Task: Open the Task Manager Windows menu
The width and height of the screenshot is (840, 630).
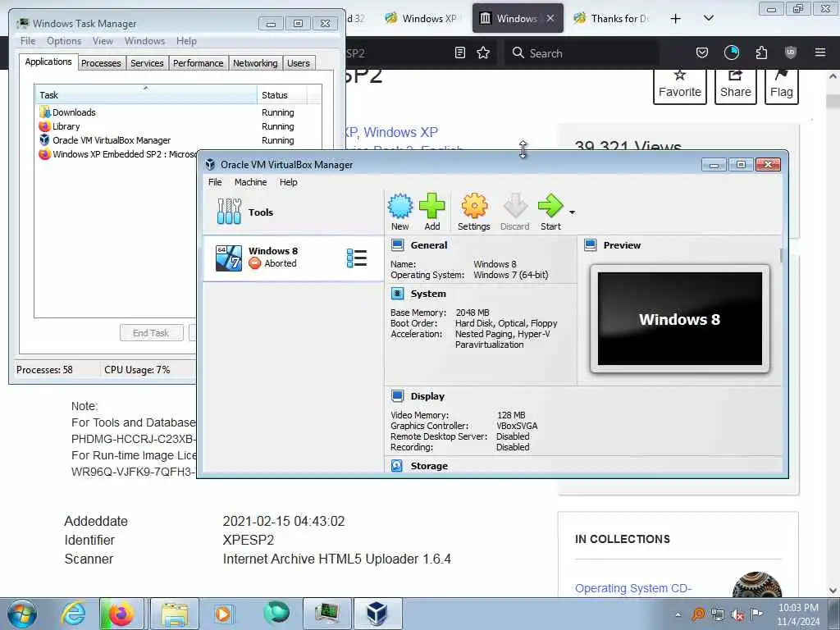Action: (144, 41)
